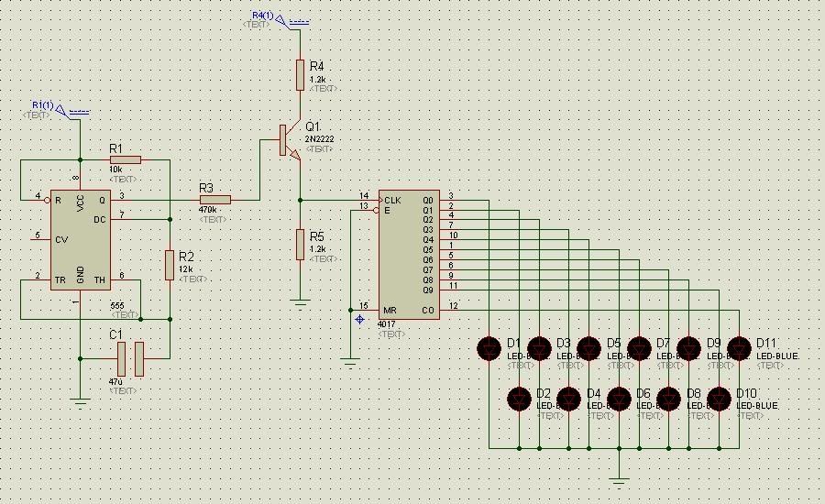825x504 pixels.
Task: Click the Q9 output pin label
Action: pyautogui.click(x=428, y=290)
